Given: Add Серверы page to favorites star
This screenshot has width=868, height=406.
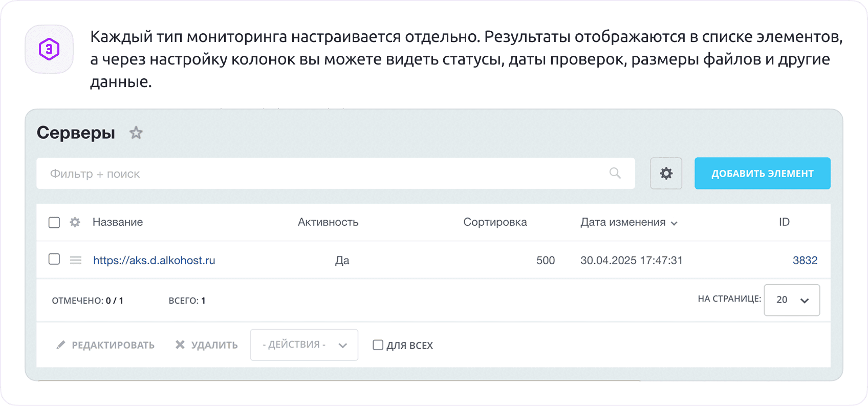Looking at the screenshot, I should (x=136, y=133).
